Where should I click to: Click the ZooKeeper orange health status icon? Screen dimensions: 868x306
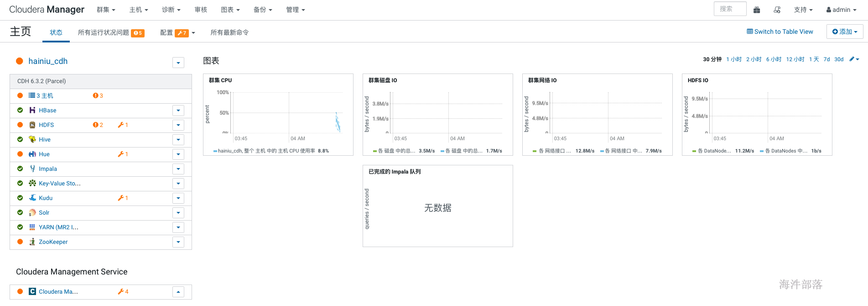20,242
